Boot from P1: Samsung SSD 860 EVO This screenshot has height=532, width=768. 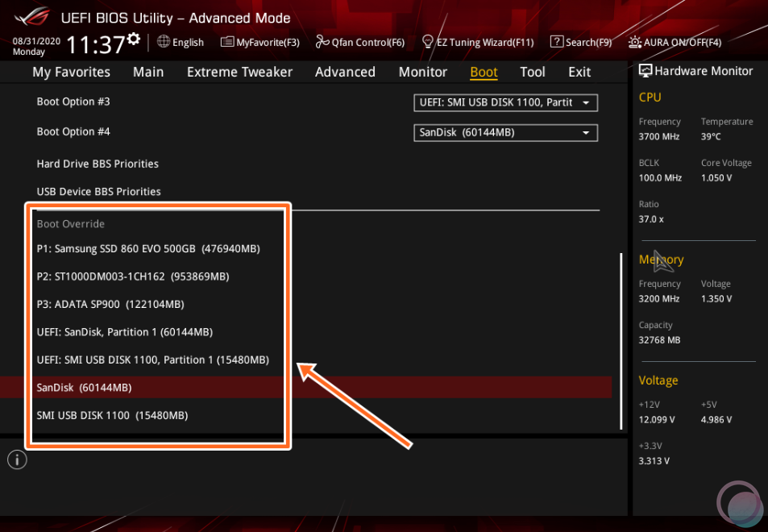148,249
